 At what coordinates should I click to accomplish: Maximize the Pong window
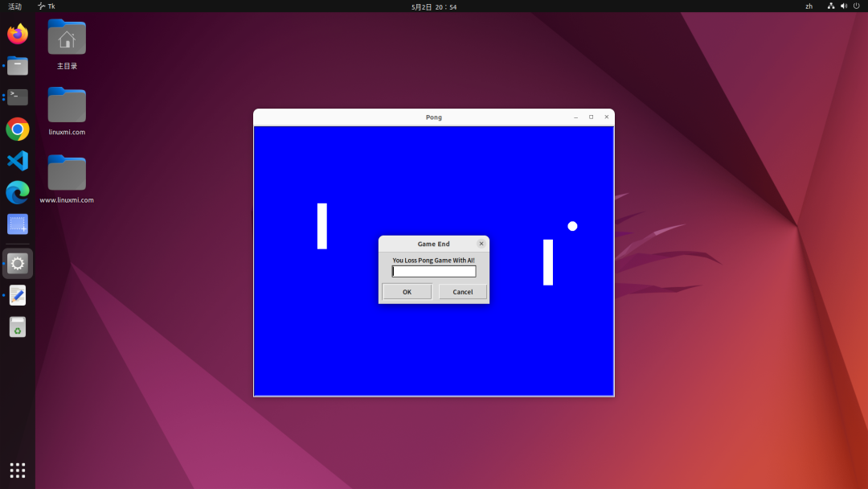(592, 117)
